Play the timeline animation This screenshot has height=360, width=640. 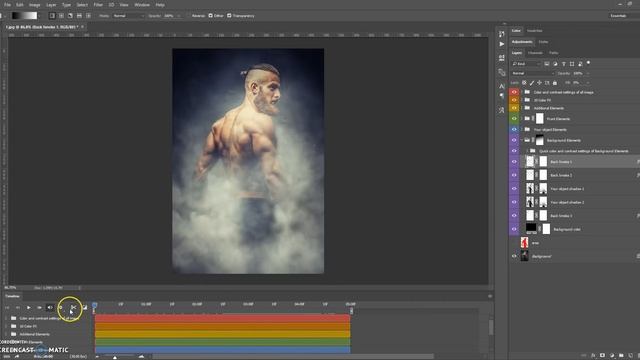pos(29,307)
